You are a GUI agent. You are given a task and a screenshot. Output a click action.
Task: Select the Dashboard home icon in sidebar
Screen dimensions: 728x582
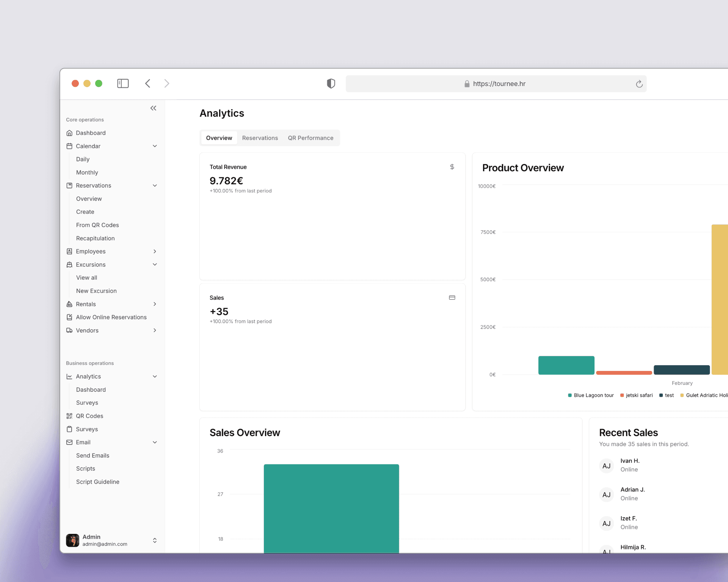click(x=69, y=133)
